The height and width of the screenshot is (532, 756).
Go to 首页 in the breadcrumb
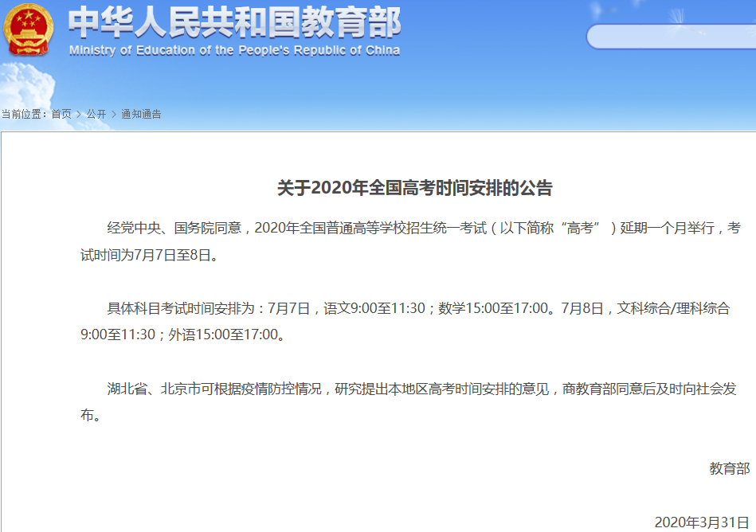point(61,114)
